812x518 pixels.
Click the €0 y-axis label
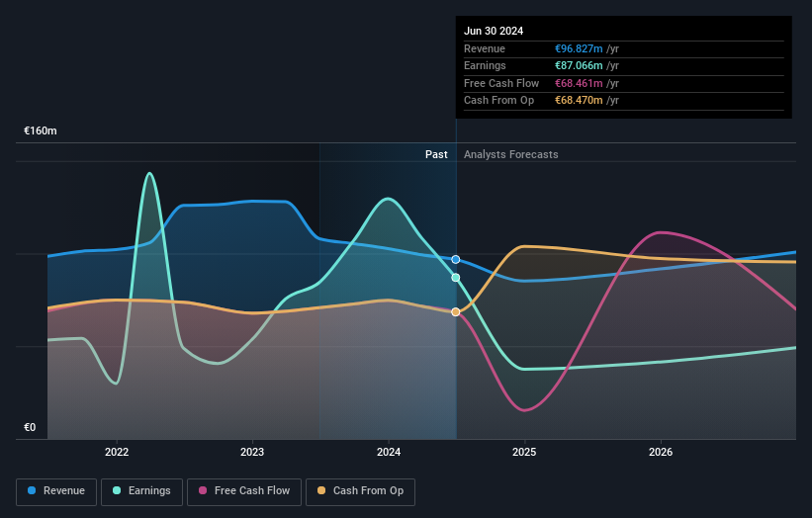(x=30, y=427)
